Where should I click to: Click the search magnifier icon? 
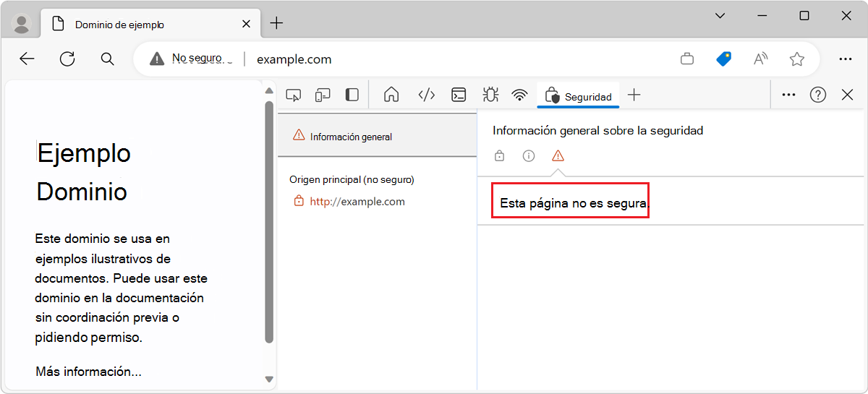107,59
